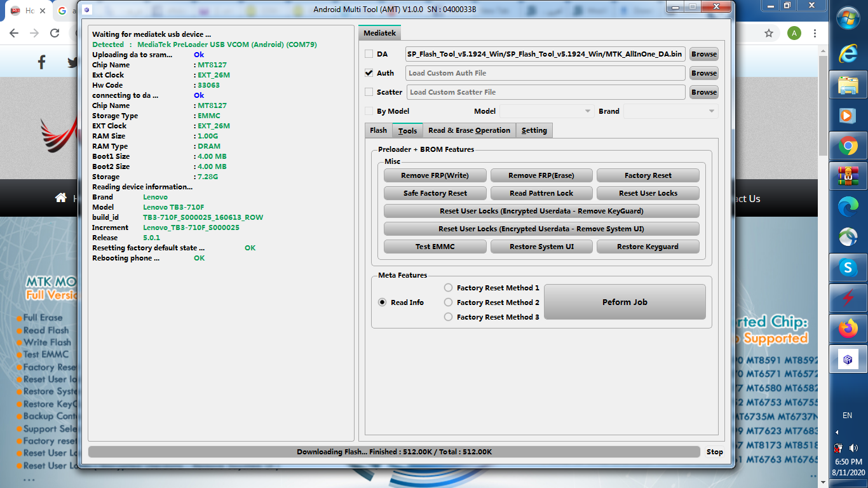The image size is (868, 488).
Task: Click the volume speaker tray icon
Action: tap(853, 448)
